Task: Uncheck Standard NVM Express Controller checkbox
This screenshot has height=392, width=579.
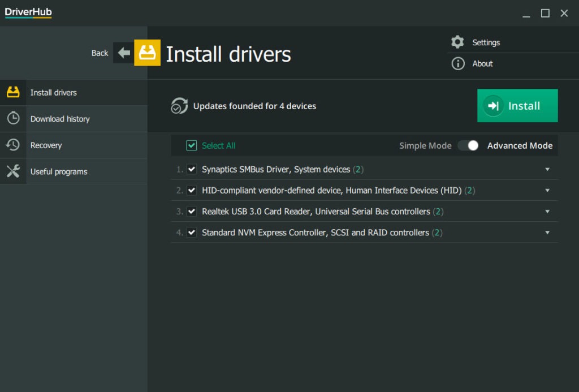Action: (x=191, y=232)
